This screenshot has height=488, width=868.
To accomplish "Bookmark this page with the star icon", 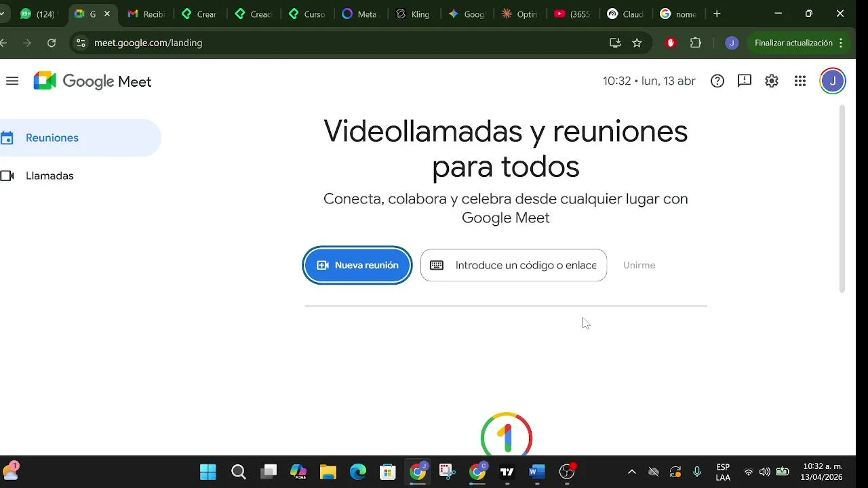I will (x=637, y=43).
